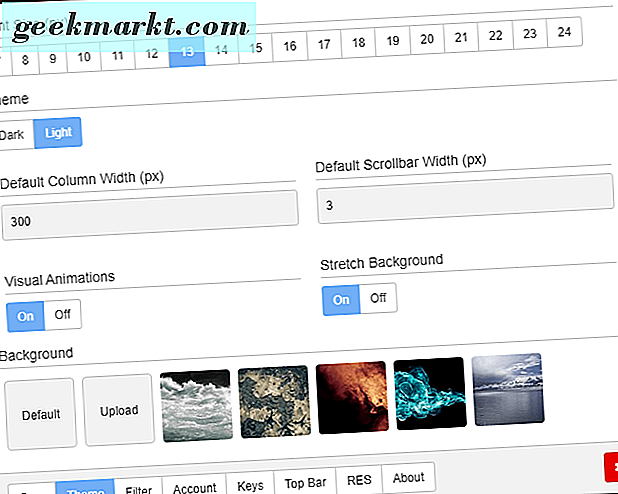Open the RES tab
This screenshot has height=494, width=618.
pos(359,480)
